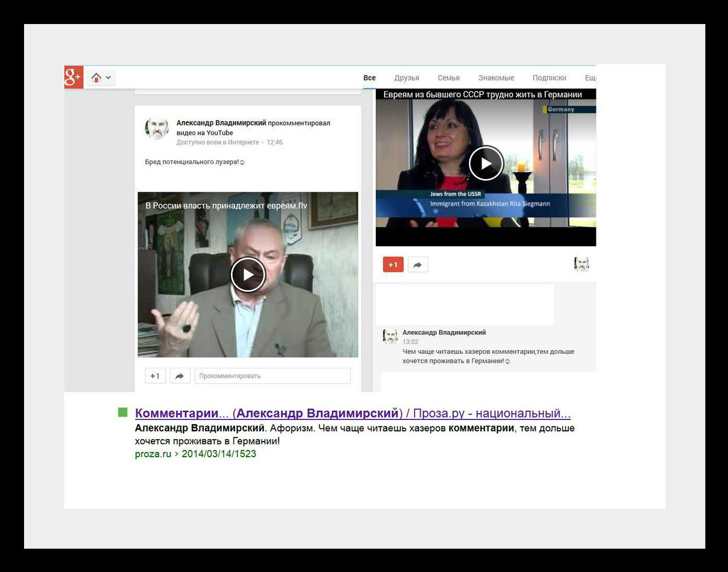Image resolution: width=728 pixels, height=572 pixels.
Task: Open the Home navigation dropdown
Action: 101,78
